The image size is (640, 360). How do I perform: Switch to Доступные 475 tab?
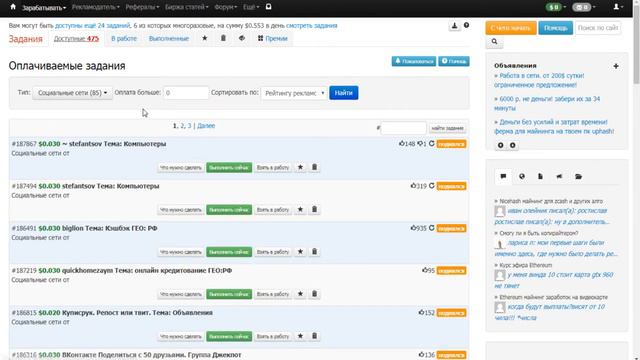(x=76, y=39)
